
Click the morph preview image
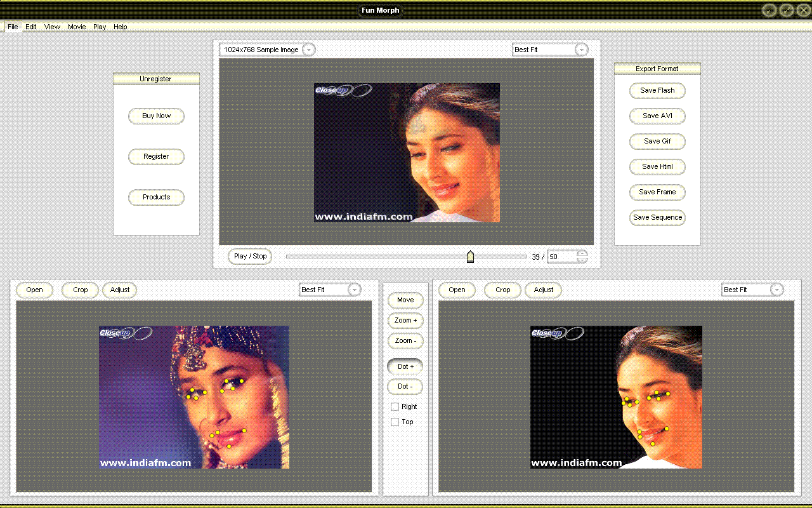tap(407, 153)
